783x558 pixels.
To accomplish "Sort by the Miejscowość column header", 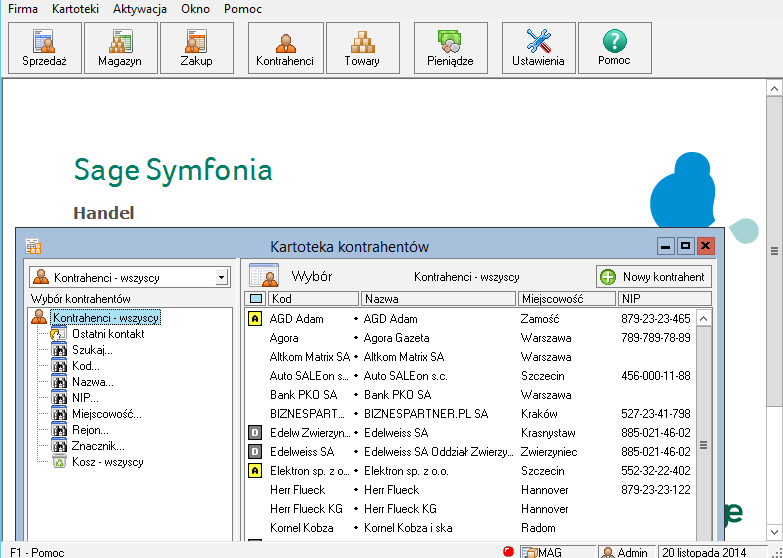I will [x=567, y=299].
